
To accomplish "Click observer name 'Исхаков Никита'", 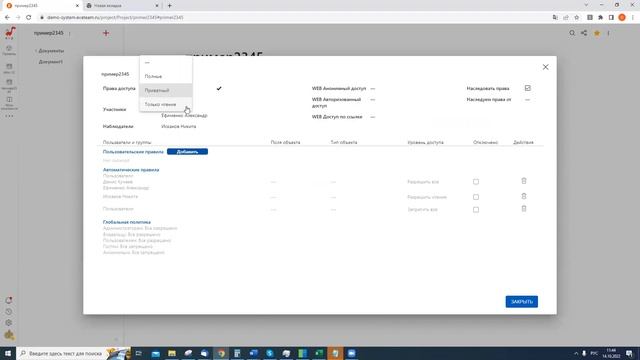I will point(179,127).
